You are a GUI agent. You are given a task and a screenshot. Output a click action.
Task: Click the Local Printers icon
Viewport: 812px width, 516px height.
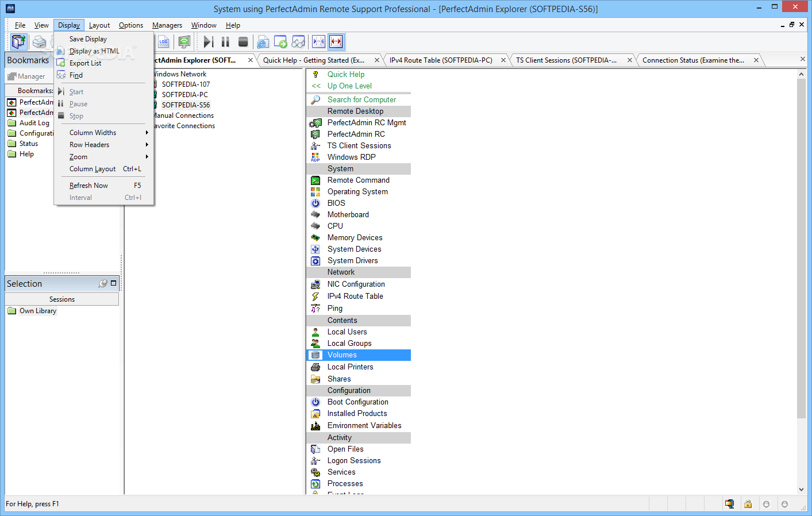(x=315, y=367)
